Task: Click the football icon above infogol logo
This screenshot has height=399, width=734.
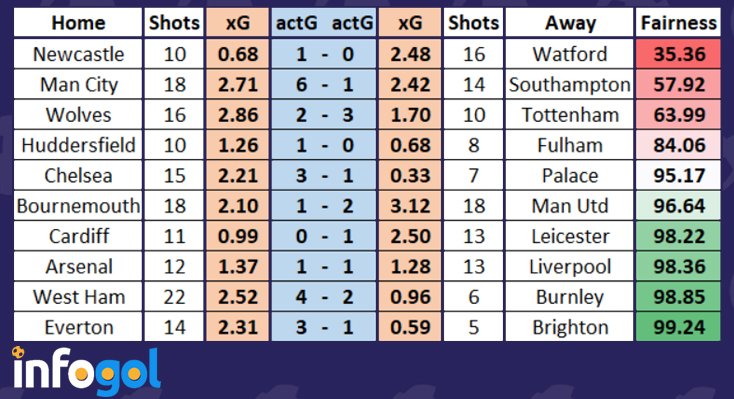Action: click(18, 352)
